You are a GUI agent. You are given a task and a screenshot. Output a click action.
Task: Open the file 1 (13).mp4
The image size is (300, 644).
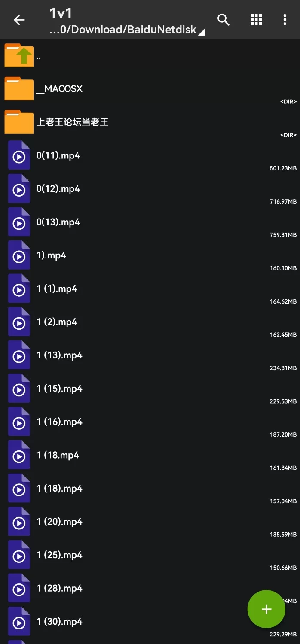[59, 355]
